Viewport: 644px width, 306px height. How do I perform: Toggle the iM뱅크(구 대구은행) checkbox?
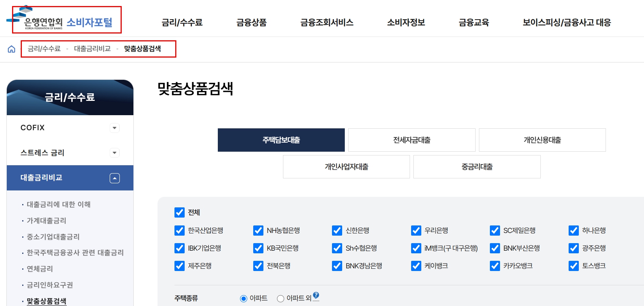point(416,248)
